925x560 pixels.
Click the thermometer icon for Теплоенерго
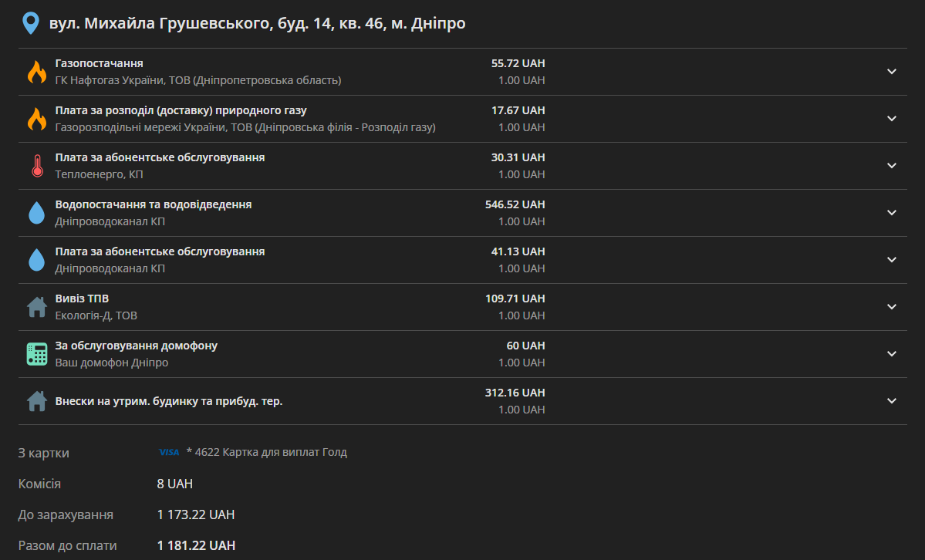37,166
